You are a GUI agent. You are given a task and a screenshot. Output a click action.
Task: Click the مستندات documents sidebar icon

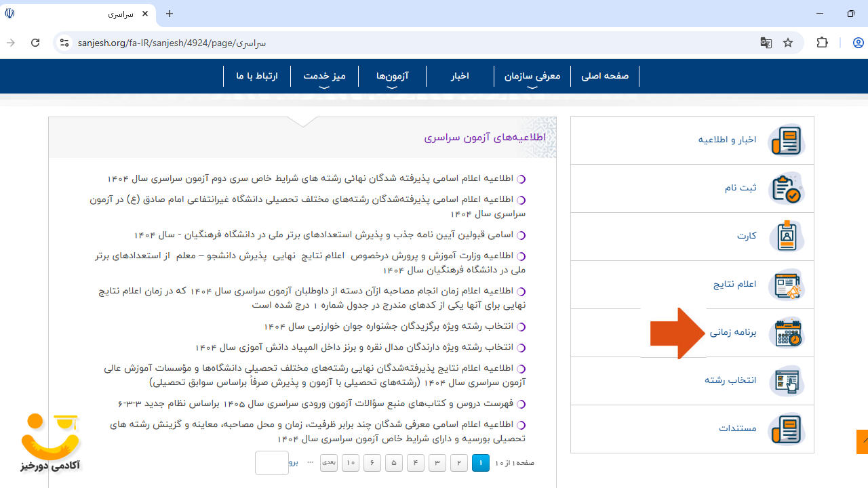787,428
